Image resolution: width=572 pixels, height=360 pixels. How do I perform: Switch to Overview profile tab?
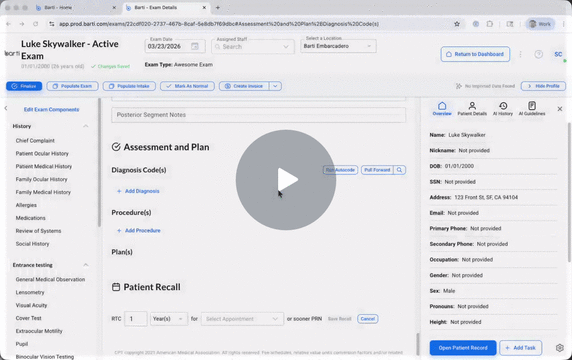pyautogui.click(x=442, y=109)
